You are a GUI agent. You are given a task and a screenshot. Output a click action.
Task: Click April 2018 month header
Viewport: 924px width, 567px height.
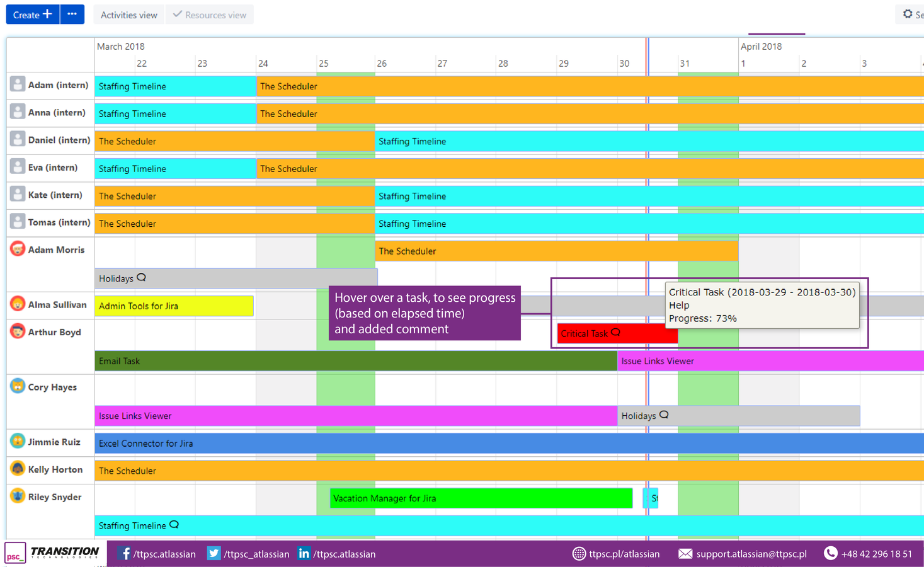tap(761, 47)
